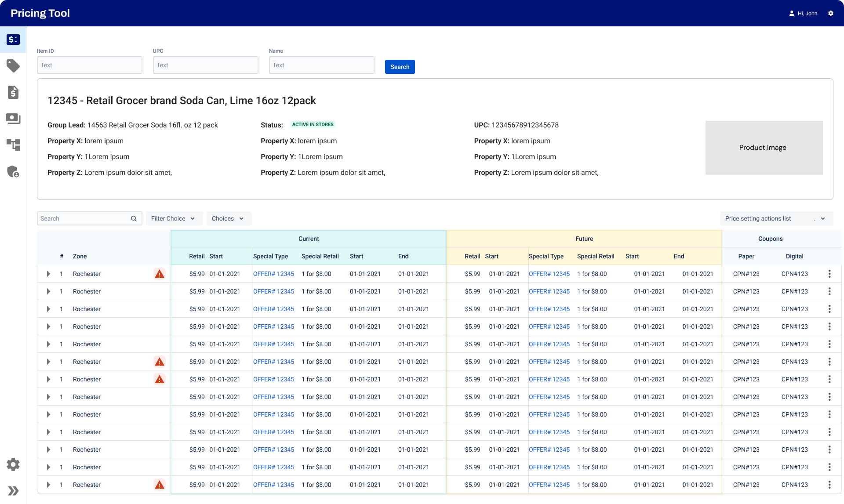Click the blue Search button
The image size is (844, 504).
tap(400, 67)
